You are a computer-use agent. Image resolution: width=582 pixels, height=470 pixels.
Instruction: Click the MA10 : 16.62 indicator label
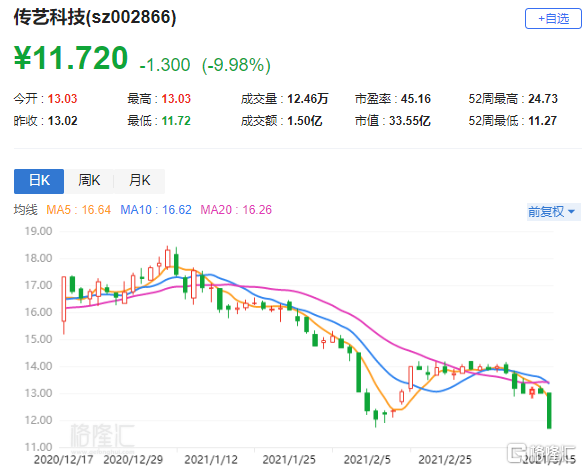(156, 210)
